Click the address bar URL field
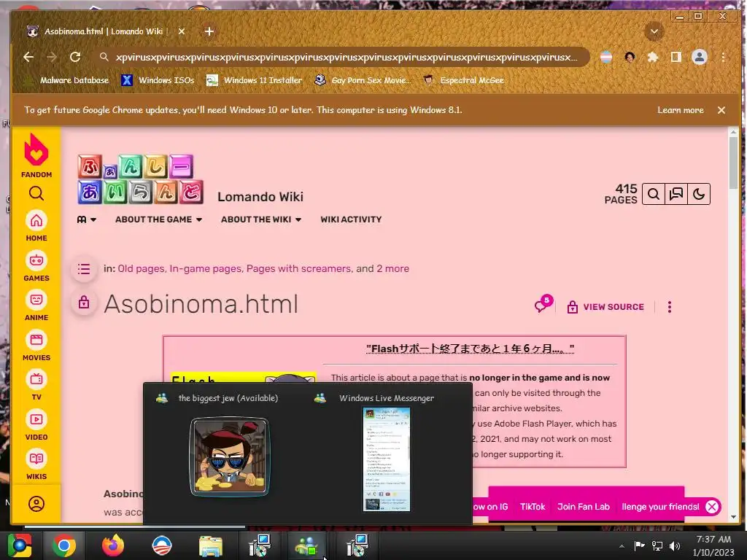Screen dimensions: 747x560 pyautogui.click(x=347, y=57)
